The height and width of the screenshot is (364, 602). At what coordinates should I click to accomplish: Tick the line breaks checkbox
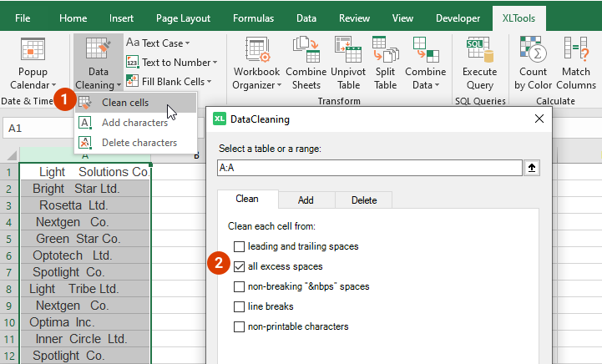(240, 306)
